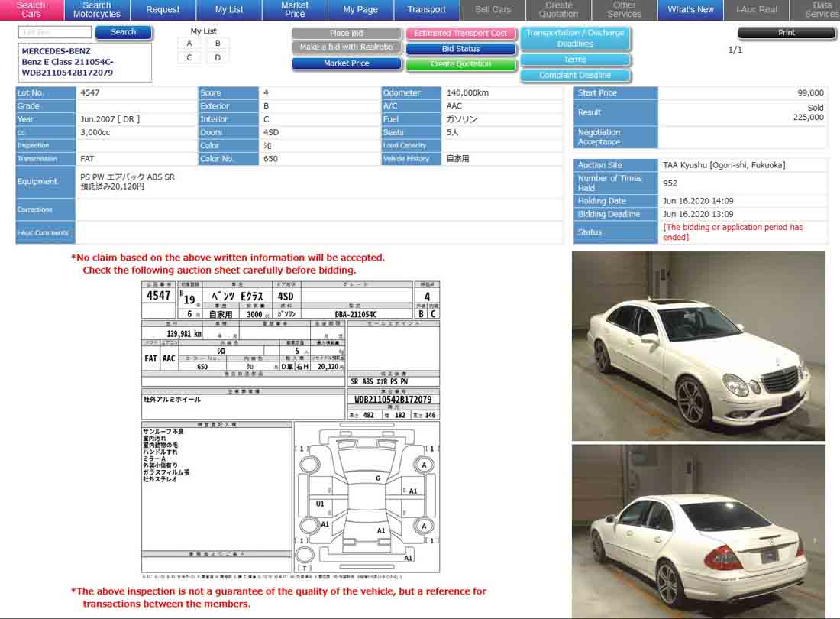Enlarge the front view car photo
Screen dimensions: 840x619
[699, 345]
